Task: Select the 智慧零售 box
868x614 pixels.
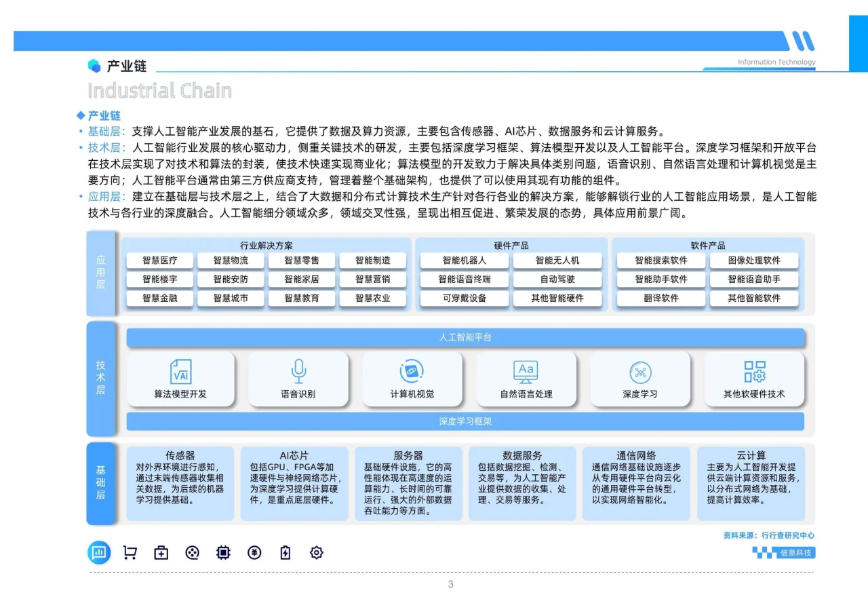Action: (x=302, y=261)
